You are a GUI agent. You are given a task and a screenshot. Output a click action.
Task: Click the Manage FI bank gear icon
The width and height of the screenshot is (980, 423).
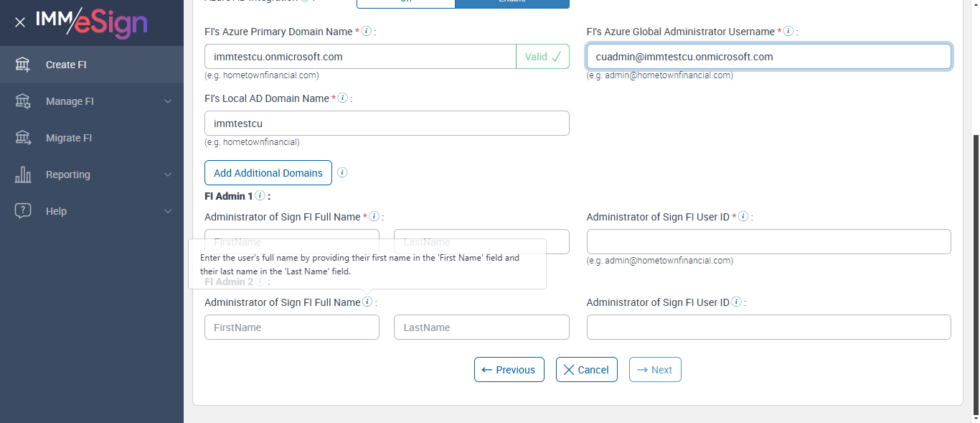(x=23, y=101)
